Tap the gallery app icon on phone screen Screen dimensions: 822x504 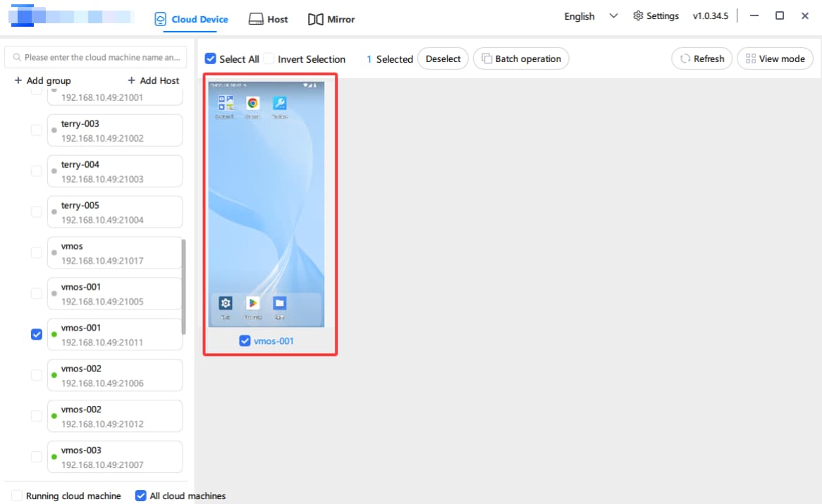[x=226, y=103]
